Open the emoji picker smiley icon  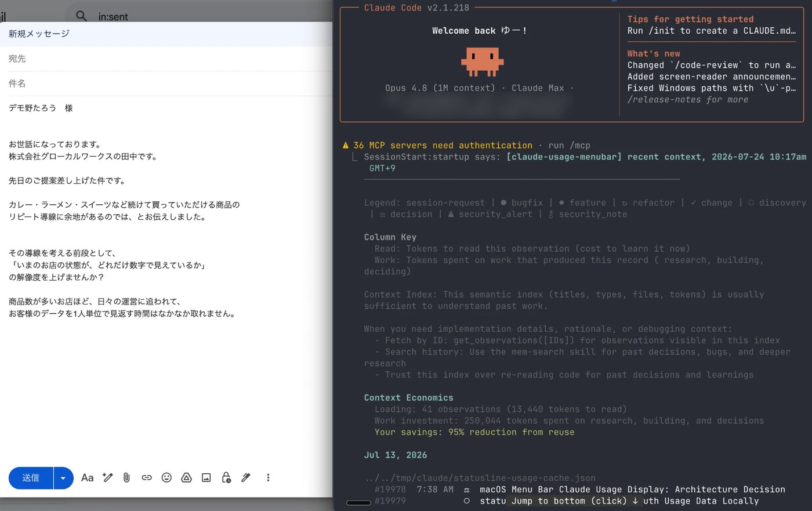(x=166, y=478)
